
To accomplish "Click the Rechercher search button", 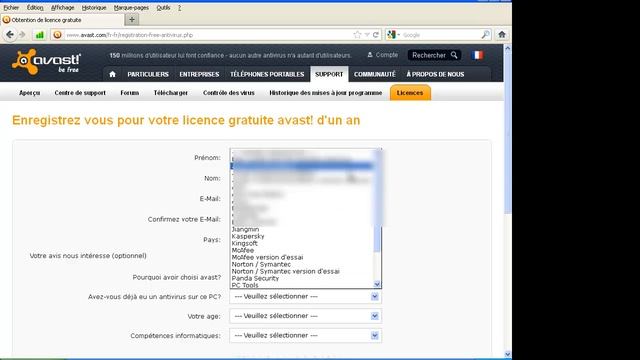I will (x=434, y=55).
